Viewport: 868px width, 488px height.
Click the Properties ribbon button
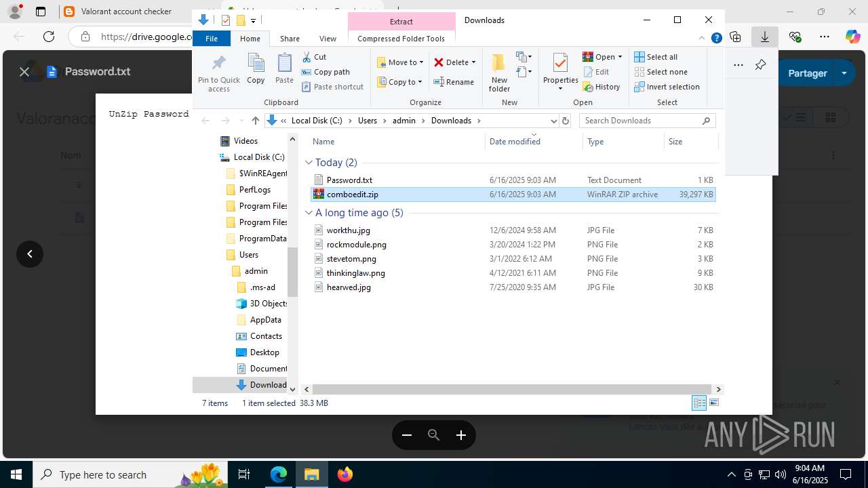560,72
